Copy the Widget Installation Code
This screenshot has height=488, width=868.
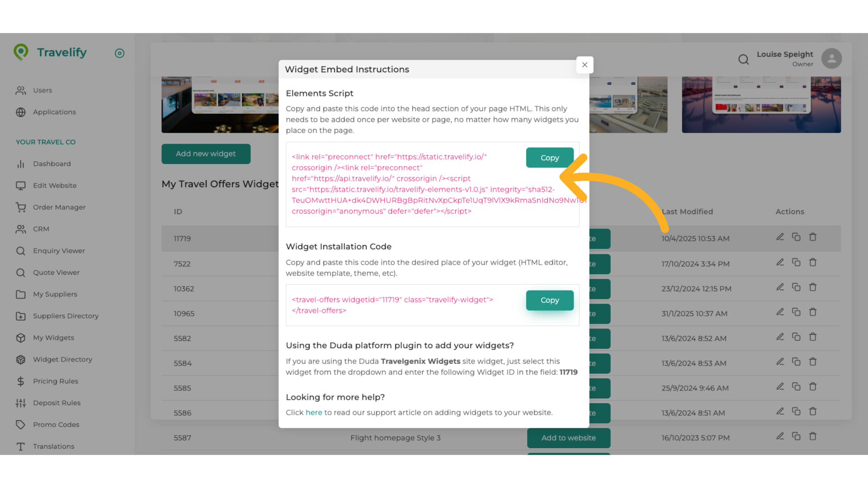point(549,300)
